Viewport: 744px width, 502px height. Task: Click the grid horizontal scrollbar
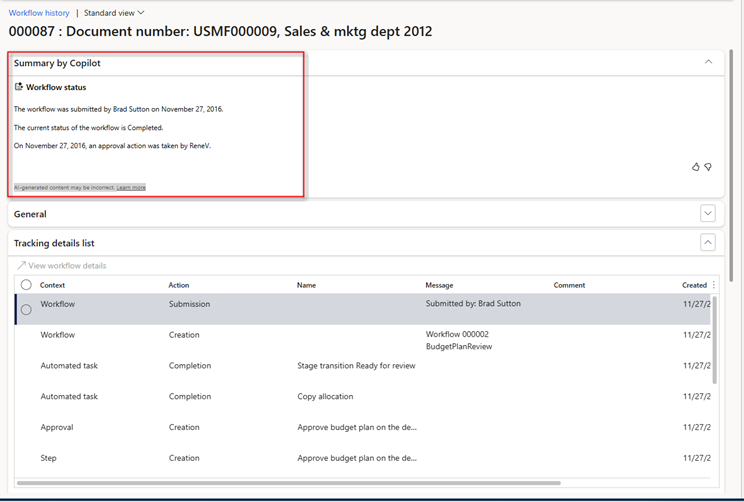click(x=288, y=483)
